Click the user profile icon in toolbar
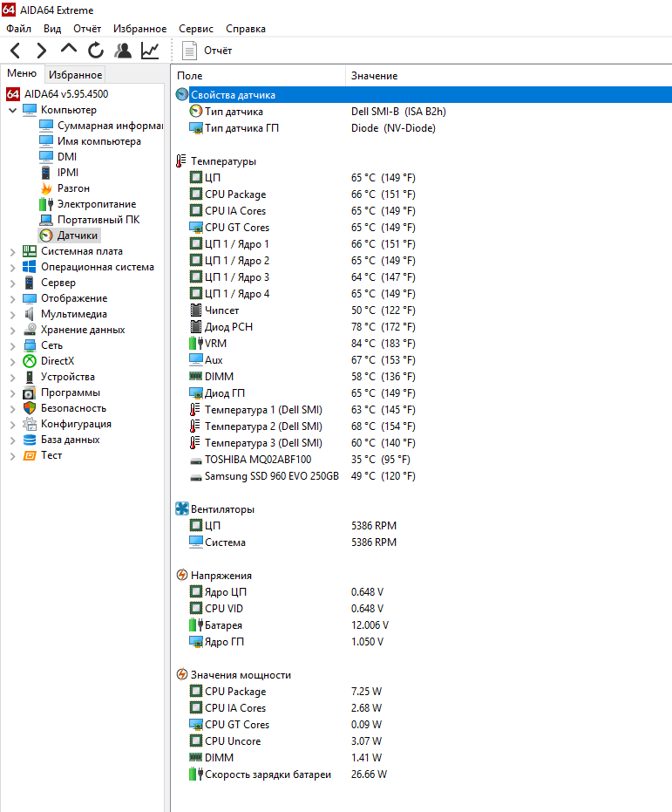This screenshot has height=812, width=672. (123, 51)
